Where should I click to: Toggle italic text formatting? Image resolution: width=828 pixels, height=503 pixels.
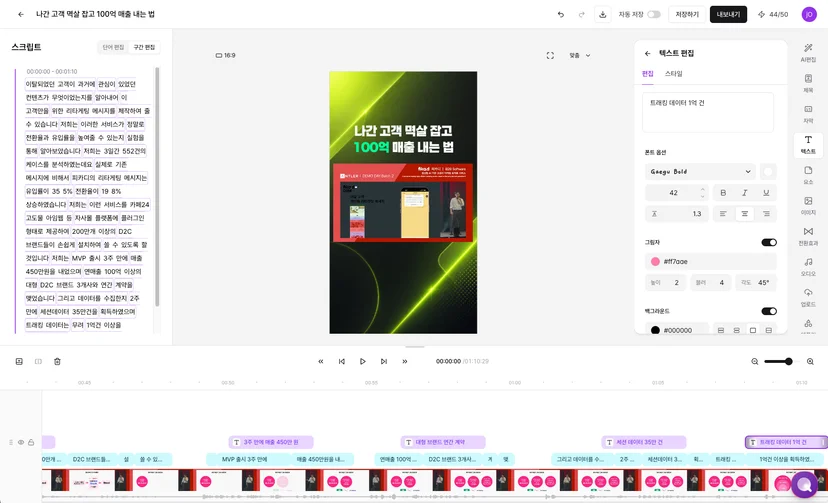click(x=745, y=193)
